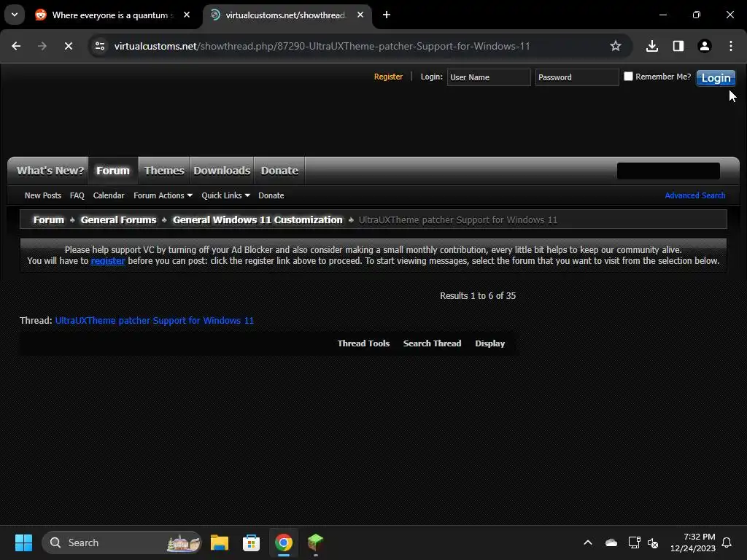Click the Login button

click(716, 77)
